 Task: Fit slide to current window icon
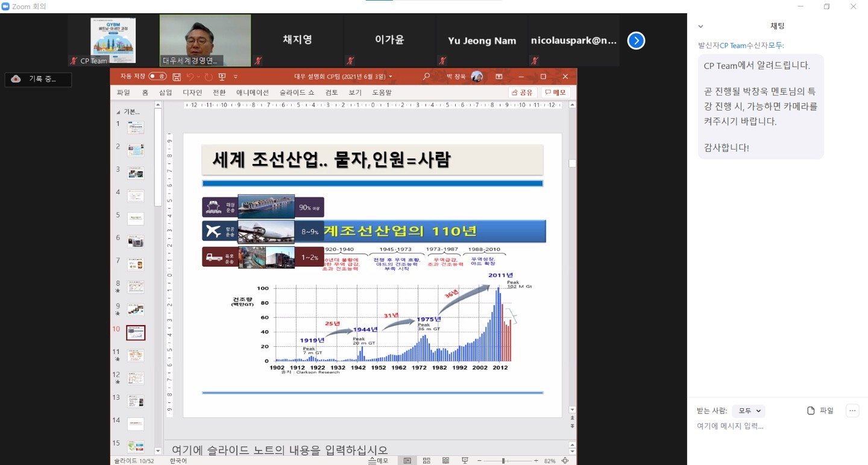pos(565,461)
